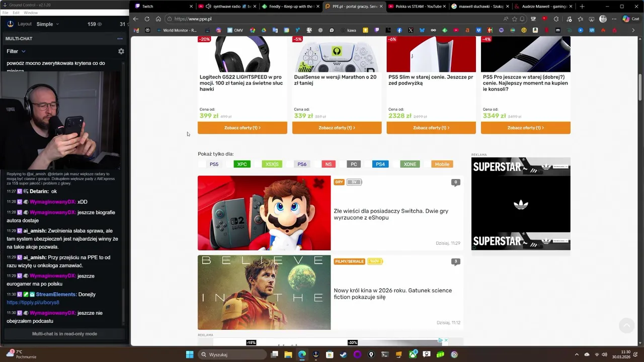Screen dimensions: 644x362
Task: Open the Multi-Chat three-dots menu
Action: 120,39
